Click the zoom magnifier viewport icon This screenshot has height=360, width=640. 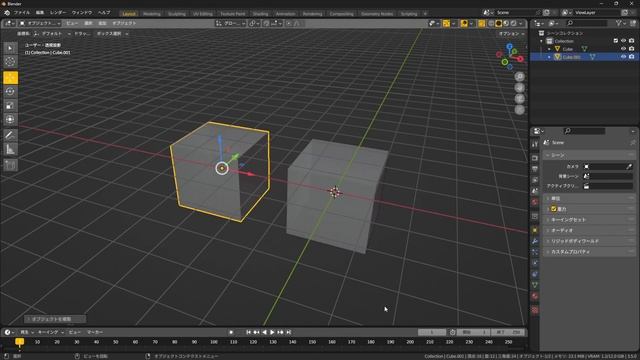pos(519,76)
